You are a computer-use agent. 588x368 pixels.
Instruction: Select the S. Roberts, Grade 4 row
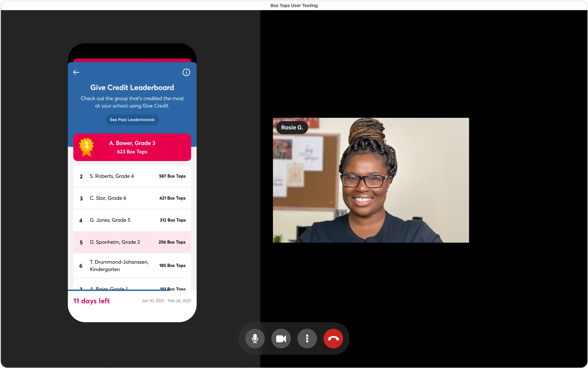pos(132,176)
